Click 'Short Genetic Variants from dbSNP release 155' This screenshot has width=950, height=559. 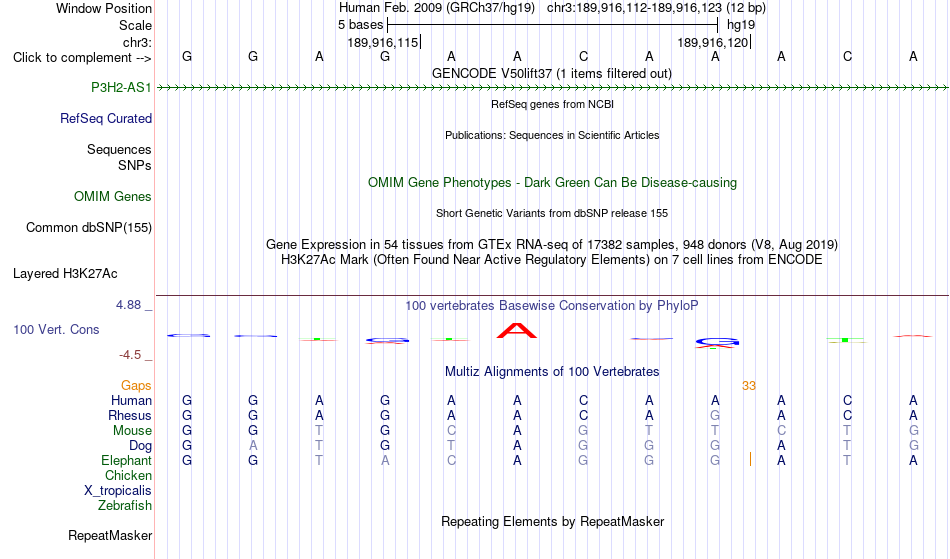[x=552, y=213]
